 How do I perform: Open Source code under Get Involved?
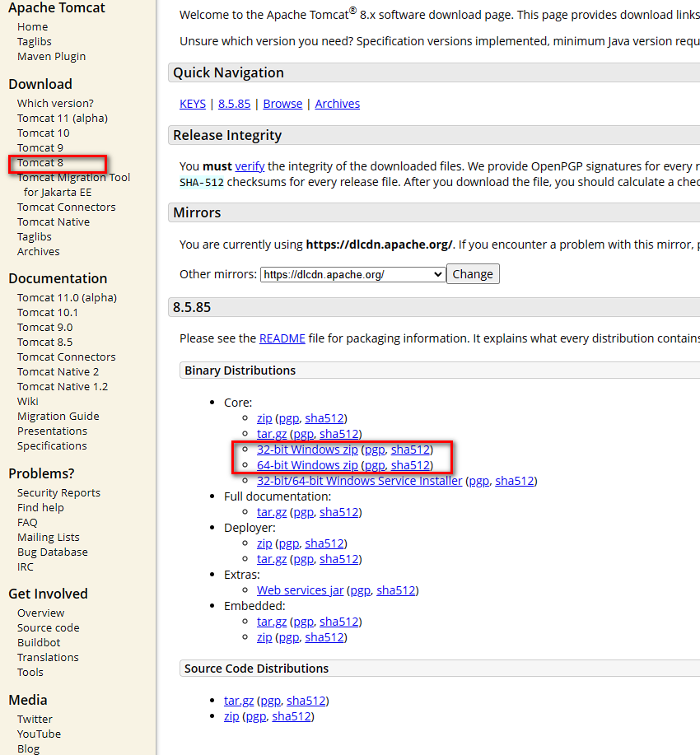tap(48, 628)
